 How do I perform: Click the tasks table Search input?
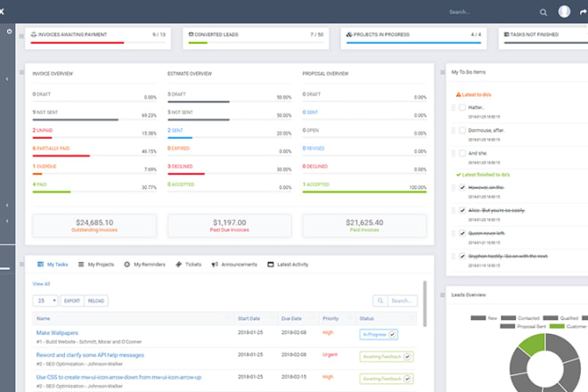click(x=403, y=301)
